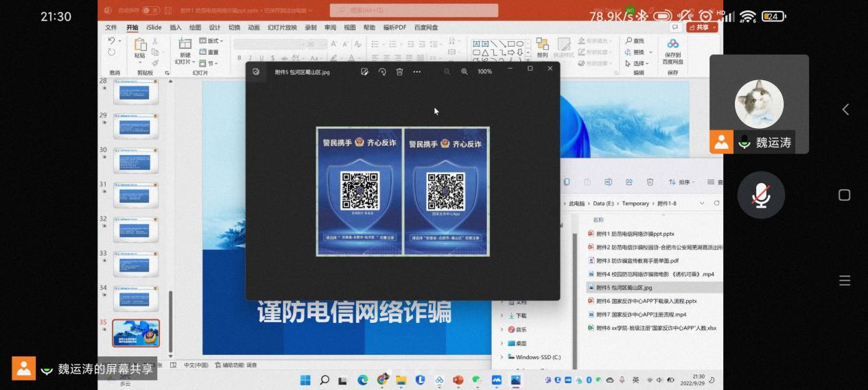Open the 文件 menu in PowerPoint

(x=111, y=27)
